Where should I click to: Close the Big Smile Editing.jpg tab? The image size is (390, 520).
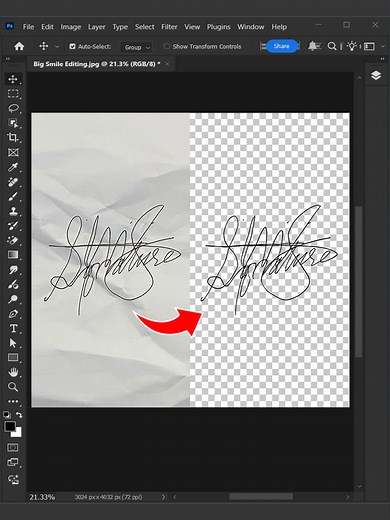(x=167, y=64)
